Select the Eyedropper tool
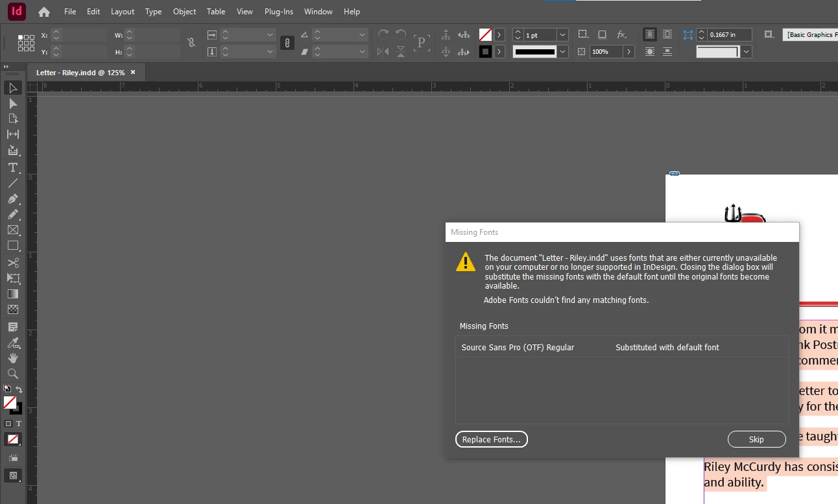 point(13,342)
